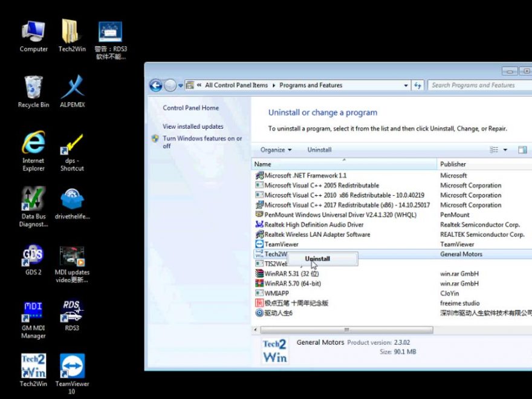Open the MDI updates video icon
The image size is (532, 399).
point(72,265)
